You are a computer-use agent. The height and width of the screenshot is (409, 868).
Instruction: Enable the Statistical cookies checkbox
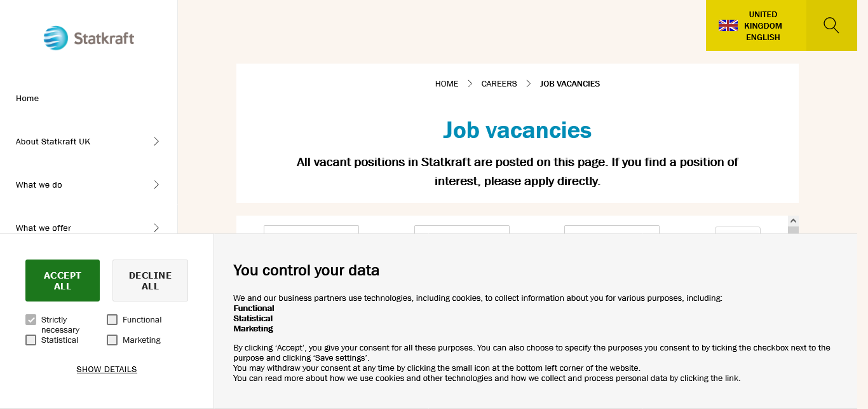[x=31, y=340]
